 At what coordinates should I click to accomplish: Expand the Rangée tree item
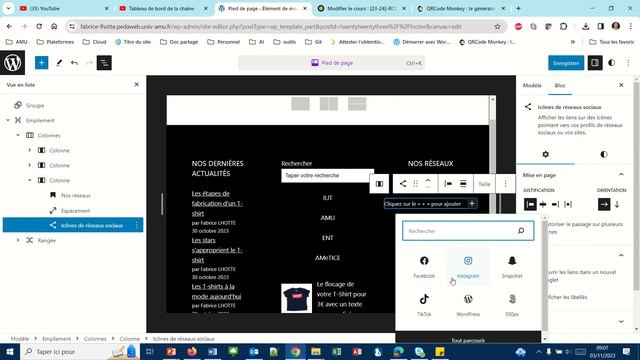[18, 240]
